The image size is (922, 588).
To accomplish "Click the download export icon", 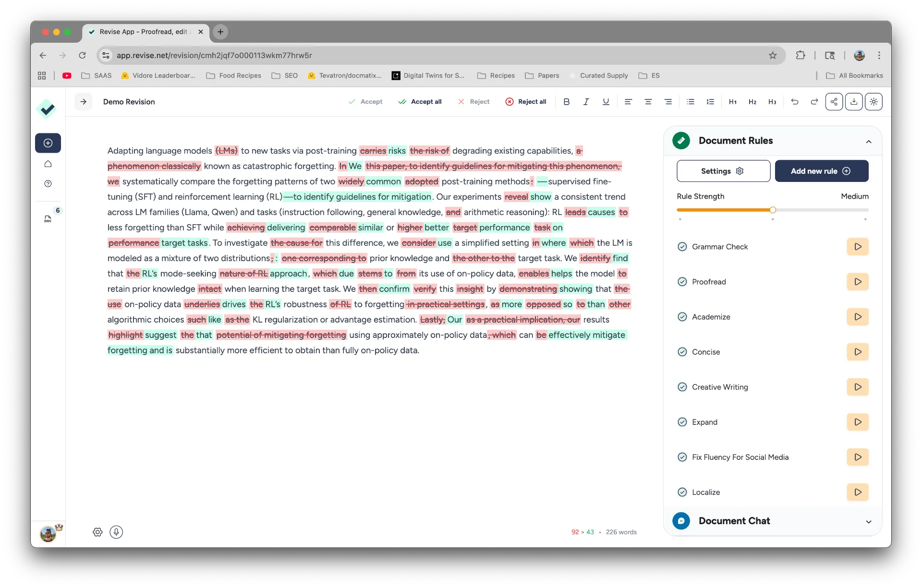I will (854, 102).
